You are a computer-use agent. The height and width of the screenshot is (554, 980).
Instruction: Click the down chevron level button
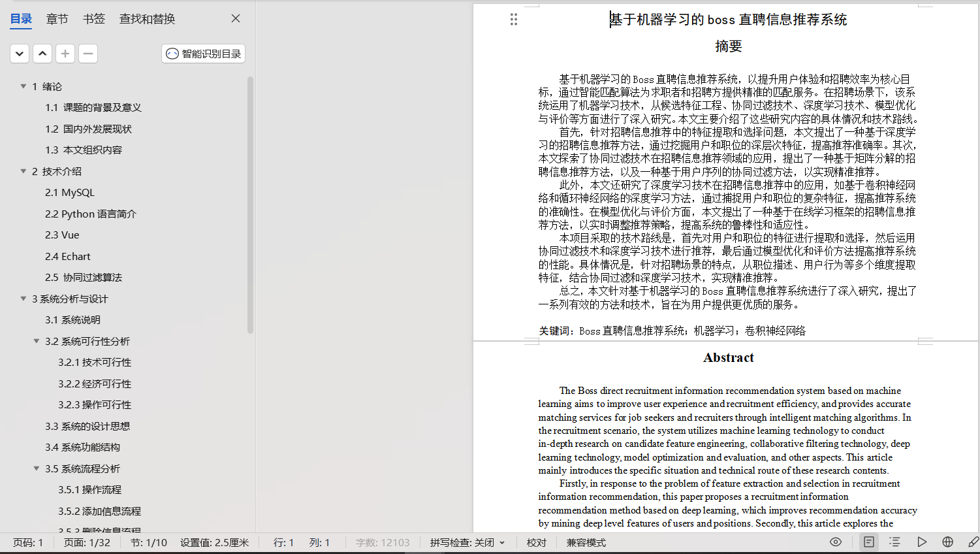(20, 54)
